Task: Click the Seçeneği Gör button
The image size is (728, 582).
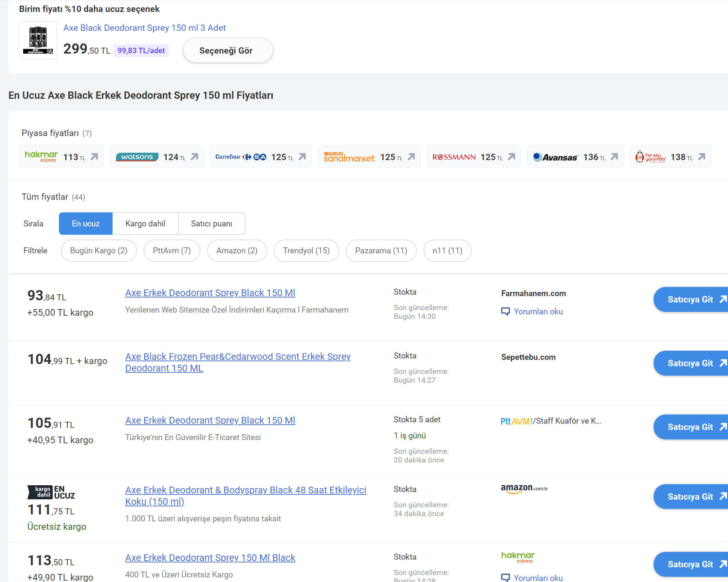Action: pyautogui.click(x=228, y=50)
